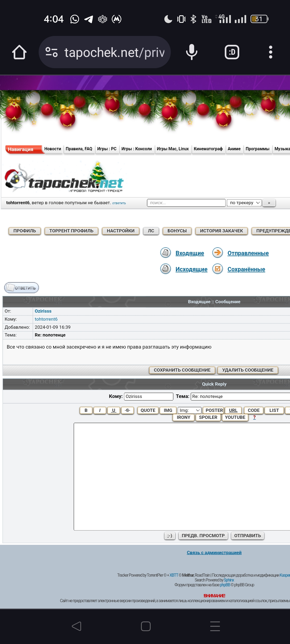The image size is (290, 644).
Task: Tap the microphone voice search icon
Action: click(191, 52)
